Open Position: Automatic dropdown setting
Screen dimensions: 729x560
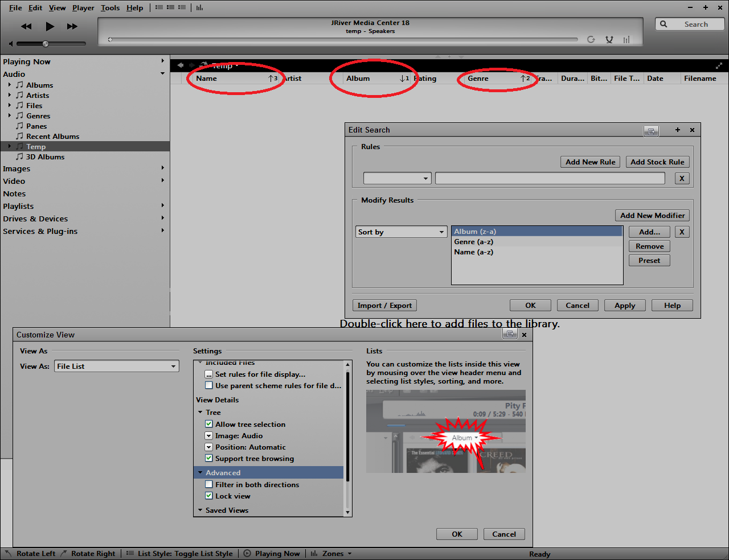click(209, 447)
